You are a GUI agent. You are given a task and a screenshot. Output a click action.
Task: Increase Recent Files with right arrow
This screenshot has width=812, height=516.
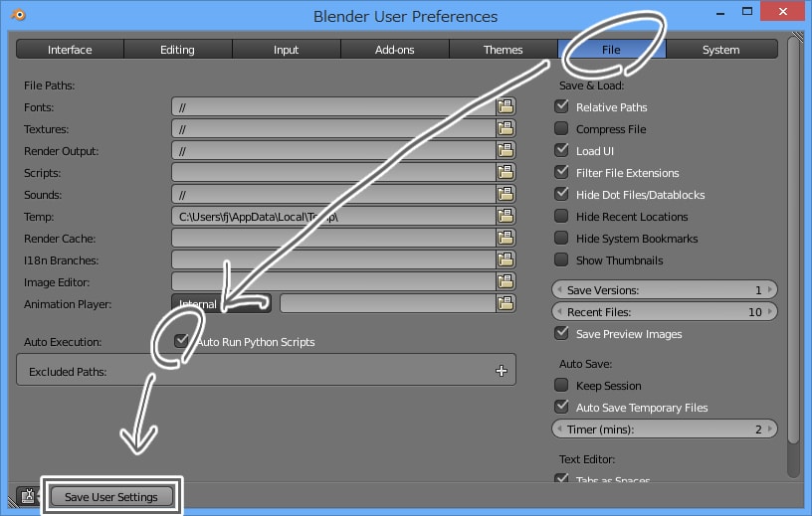pos(770,311)
